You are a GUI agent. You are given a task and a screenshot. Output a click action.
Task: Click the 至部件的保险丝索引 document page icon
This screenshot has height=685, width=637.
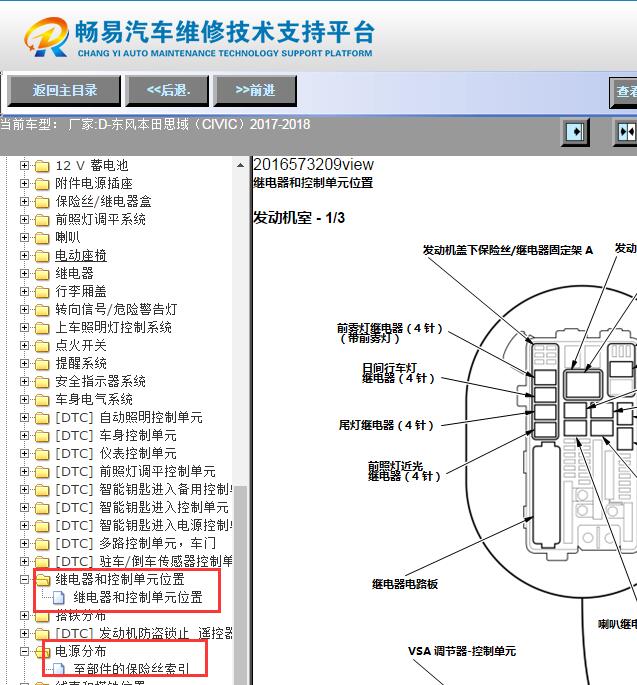click(59, 669)
